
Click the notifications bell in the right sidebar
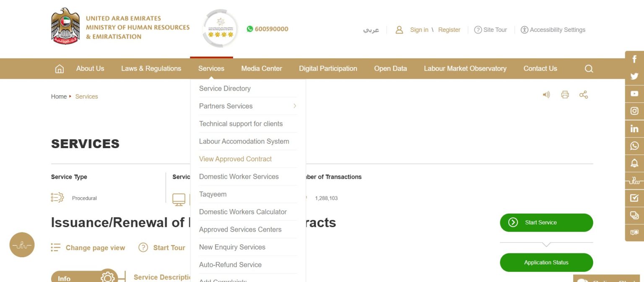point(634,163)
